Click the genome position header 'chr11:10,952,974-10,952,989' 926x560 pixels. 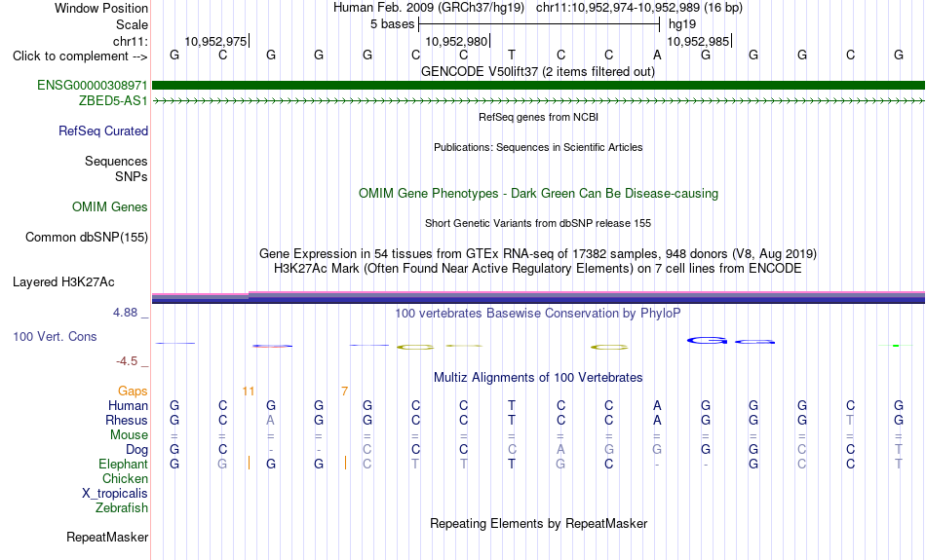[618, 8]
